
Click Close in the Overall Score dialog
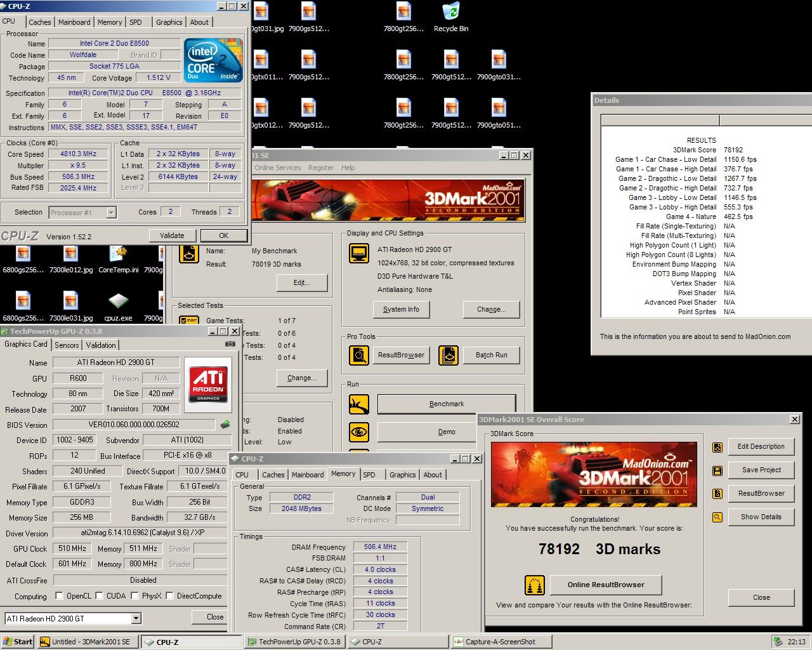(x=761, y=597)
